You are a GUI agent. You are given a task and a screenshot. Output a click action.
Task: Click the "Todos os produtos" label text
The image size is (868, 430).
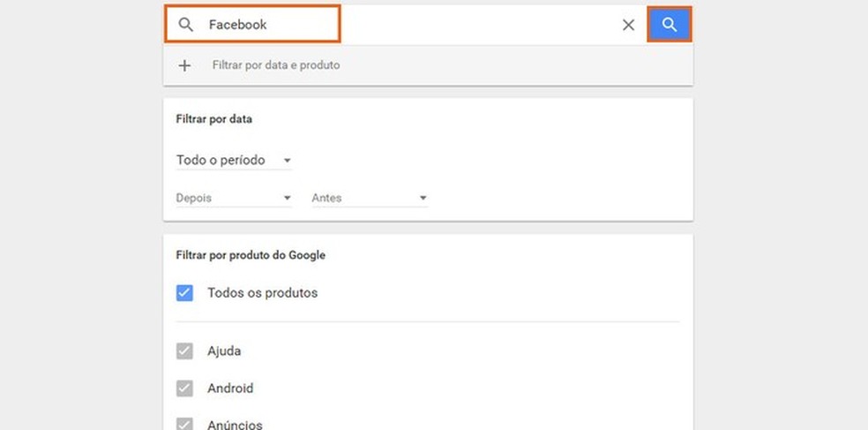(x=262, y=293)
